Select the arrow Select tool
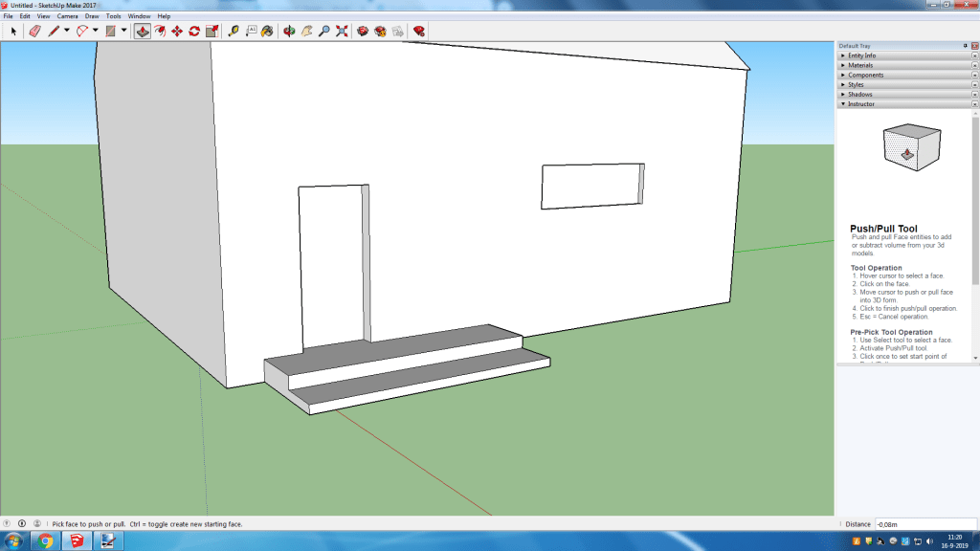 click(13, 31)
